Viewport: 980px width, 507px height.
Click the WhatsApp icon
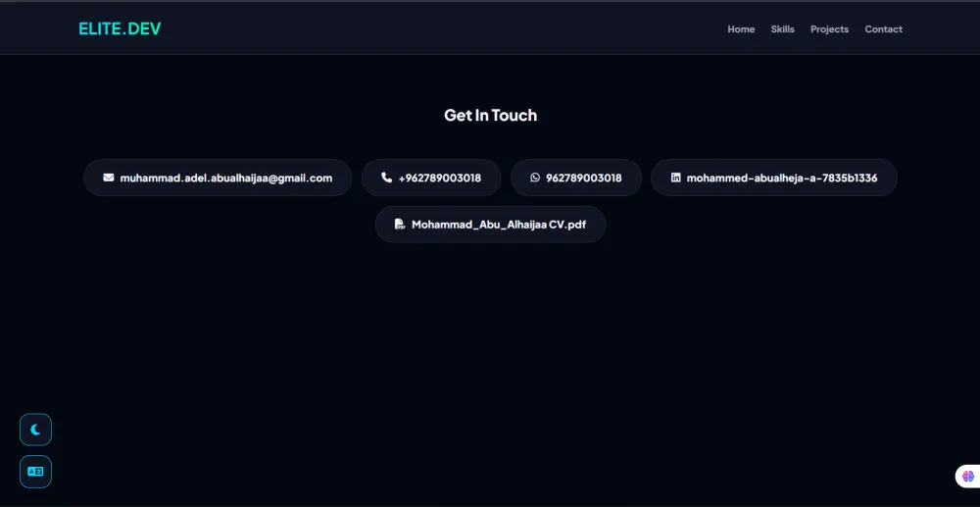click(535, 177)
